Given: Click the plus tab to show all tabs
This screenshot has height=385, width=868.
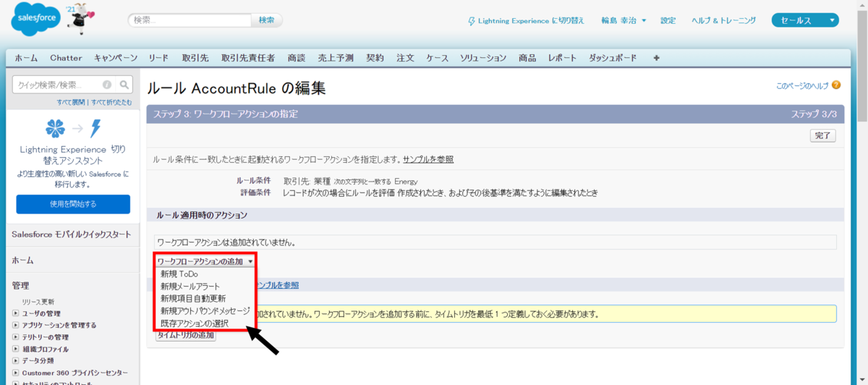Looking at the screenshot, I should pos(656,58).
